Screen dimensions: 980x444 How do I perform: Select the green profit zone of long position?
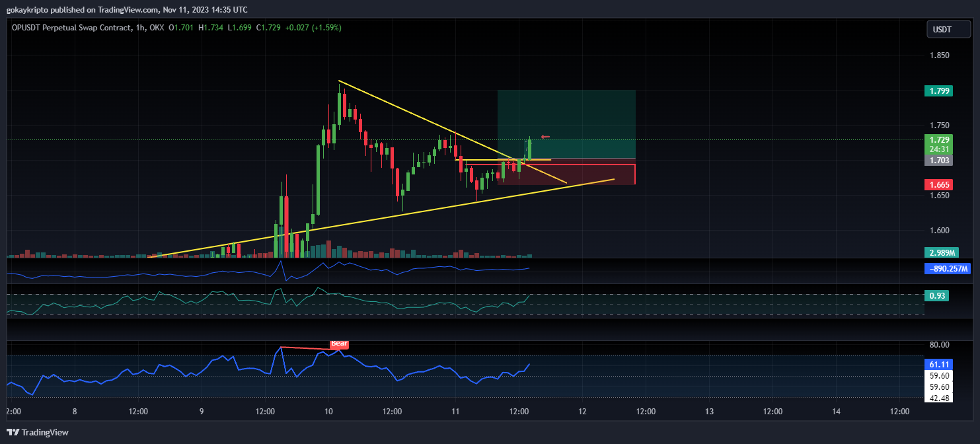[566, 124]
